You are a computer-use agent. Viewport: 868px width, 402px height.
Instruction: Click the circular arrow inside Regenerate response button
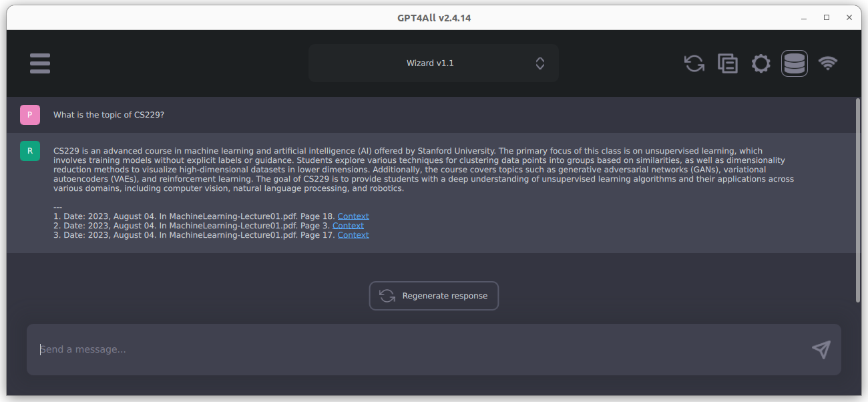tap(387, 296)
